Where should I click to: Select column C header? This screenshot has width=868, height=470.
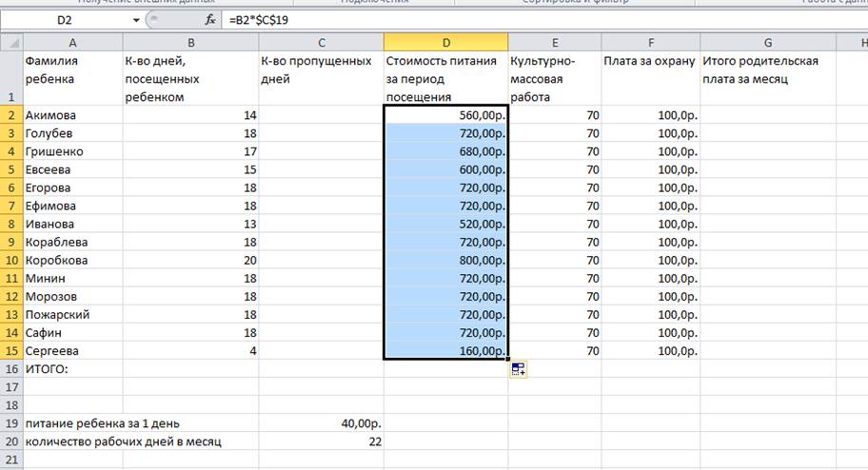coord(321,43)
